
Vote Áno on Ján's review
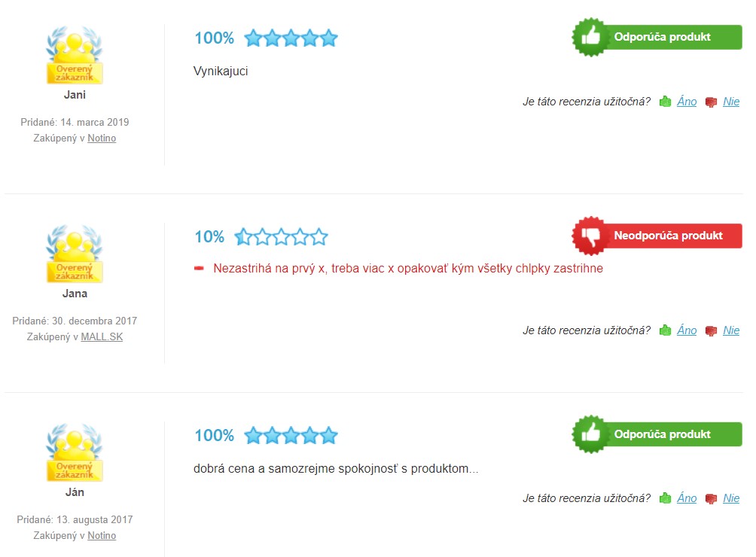tap(687, 498)
